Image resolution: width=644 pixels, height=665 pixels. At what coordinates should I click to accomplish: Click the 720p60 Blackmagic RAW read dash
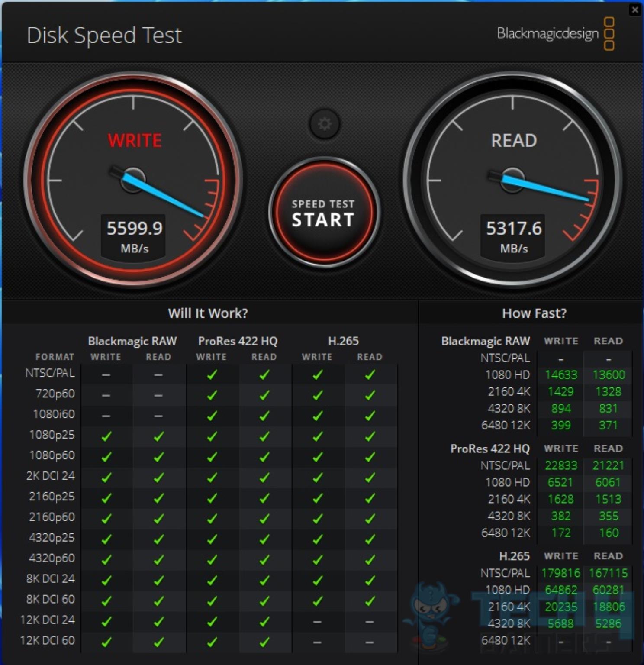[159, 395]
